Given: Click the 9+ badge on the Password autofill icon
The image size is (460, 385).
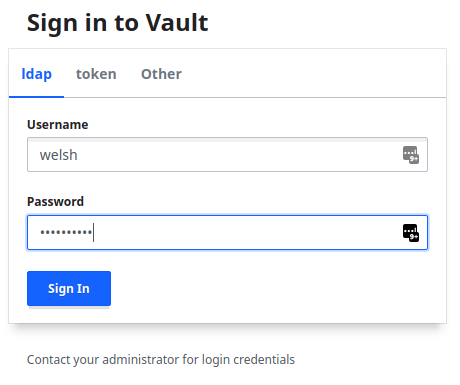Looking at the screenshot, I should tap(414, 237).
